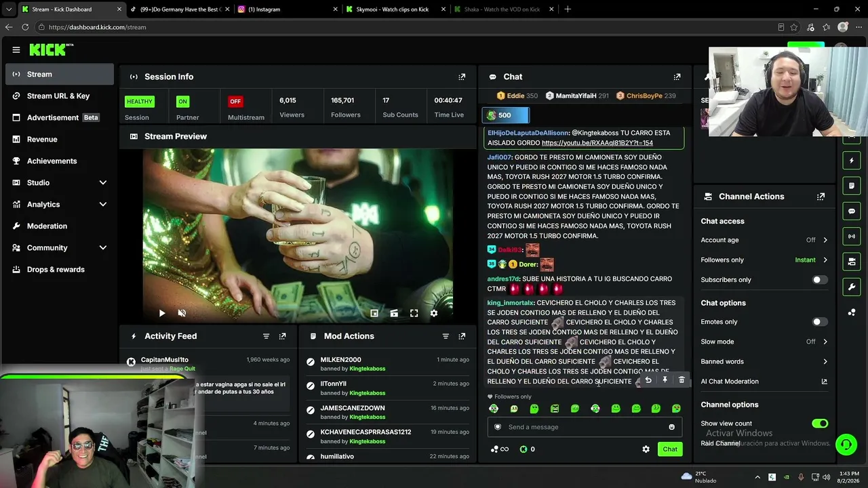
Task: Click Kingtekaboss under MILKEN2000 ban
Action: [367, 369]
